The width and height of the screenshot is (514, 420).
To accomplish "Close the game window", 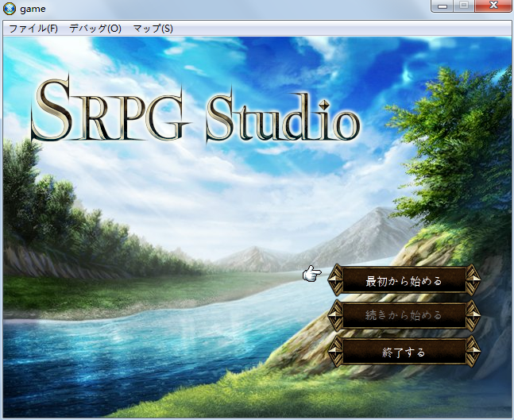I will 493,6.
